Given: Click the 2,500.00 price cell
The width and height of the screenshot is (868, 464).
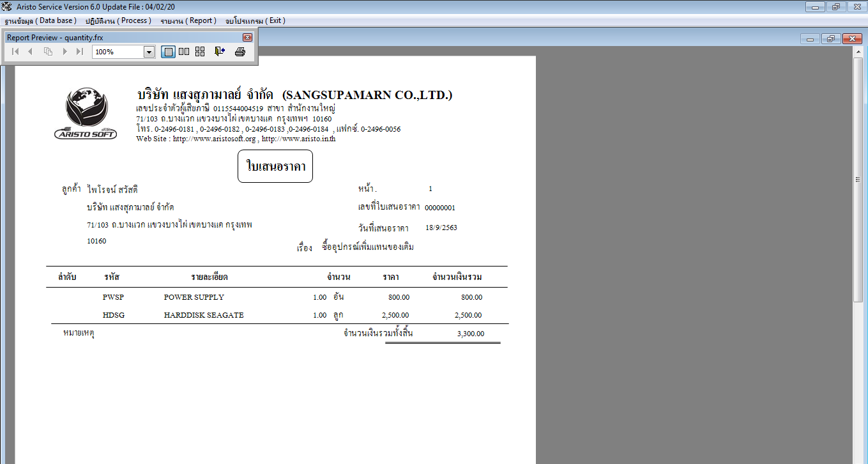Looking at the screenshot, I should [395, 315].
